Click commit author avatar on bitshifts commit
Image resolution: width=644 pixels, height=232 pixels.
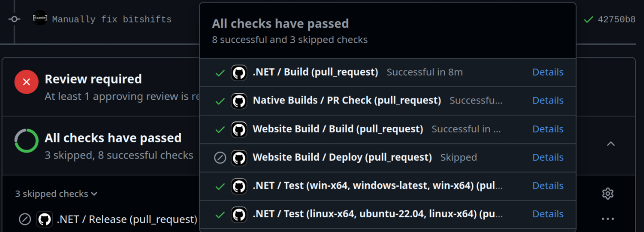40,18
